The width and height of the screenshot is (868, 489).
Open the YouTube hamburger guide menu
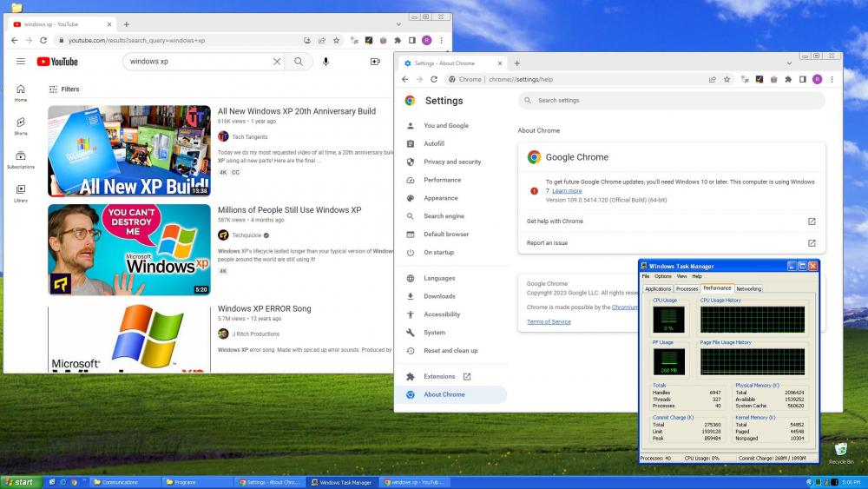point(21,62)
